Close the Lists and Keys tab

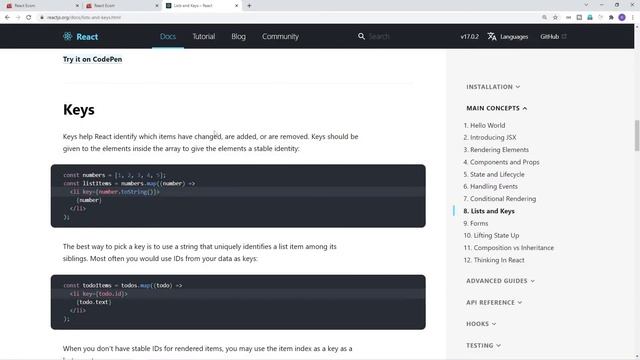click(x=236, y=6)
